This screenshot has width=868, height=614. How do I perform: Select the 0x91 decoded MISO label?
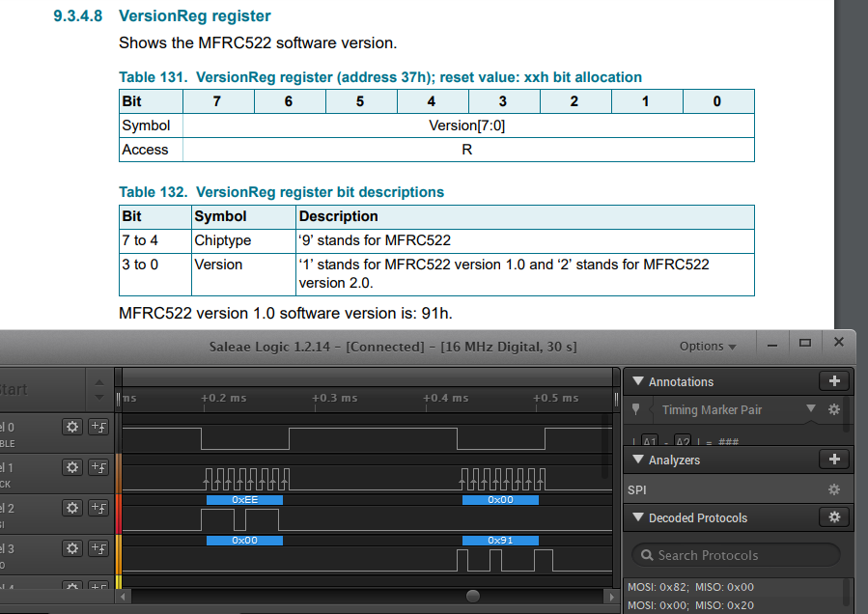tap(500, 541)
